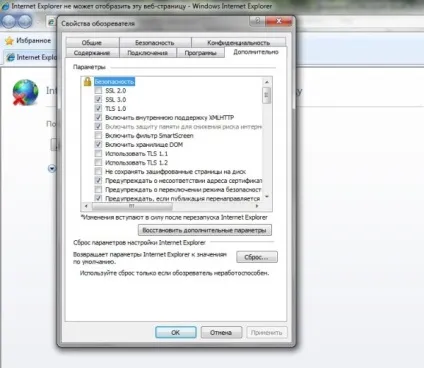Click the lock icon beside Безопасность
This screenshot has width=424, height=368.
(87, 81)
